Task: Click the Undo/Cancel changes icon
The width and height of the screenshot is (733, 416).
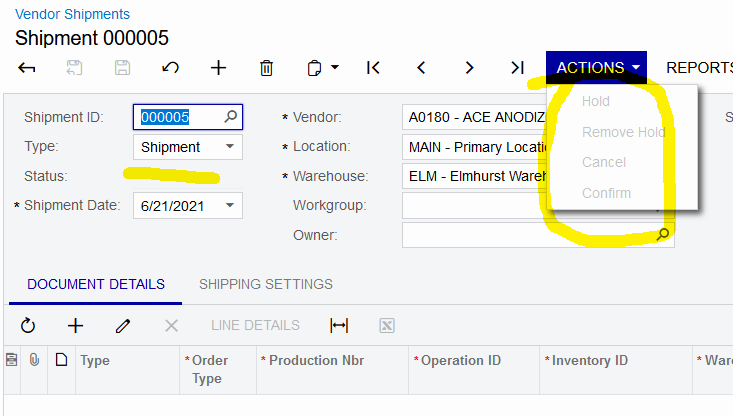Action: click(171, 68)
